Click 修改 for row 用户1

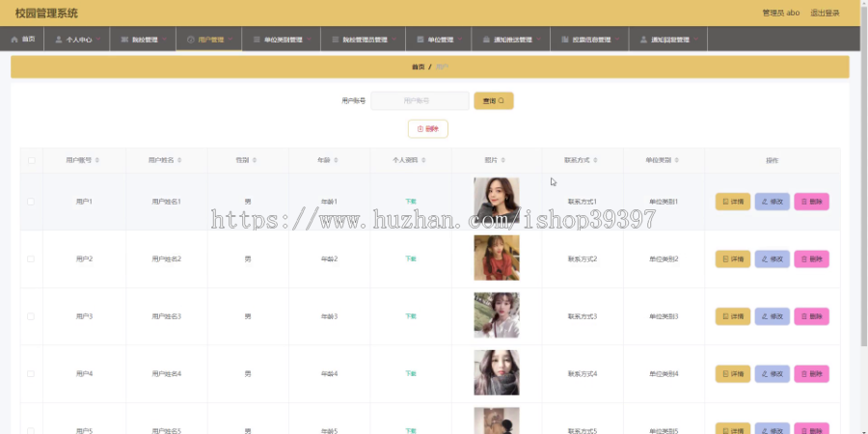click(x=773, y=202)
